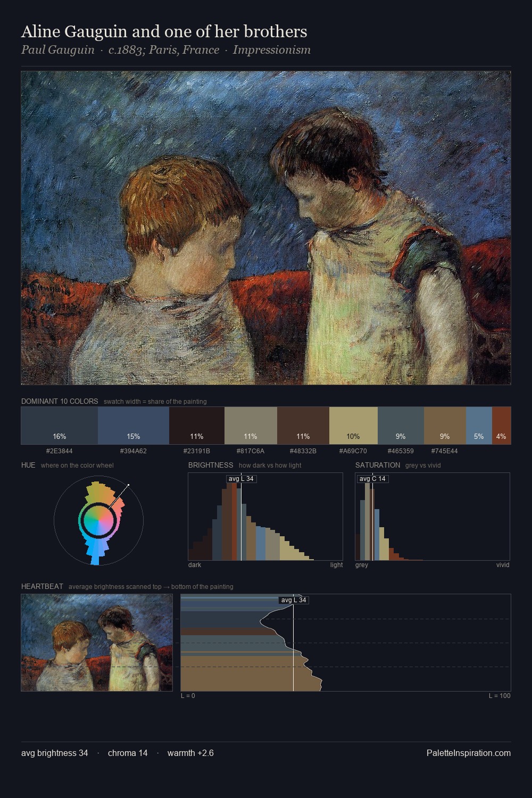The image size is (532, 798).
Task: Pick the 9% slate swatch #465359
Action: click(401, 426)
